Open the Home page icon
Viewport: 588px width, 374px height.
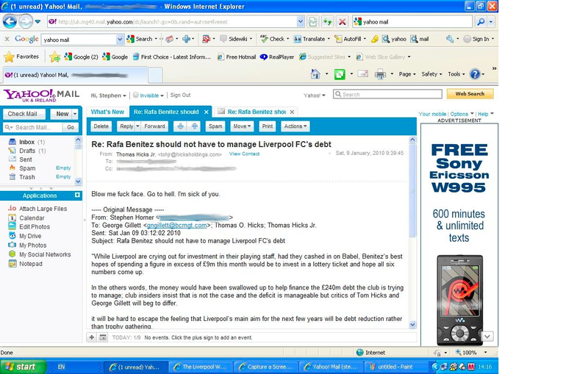[x=315, y=74]
